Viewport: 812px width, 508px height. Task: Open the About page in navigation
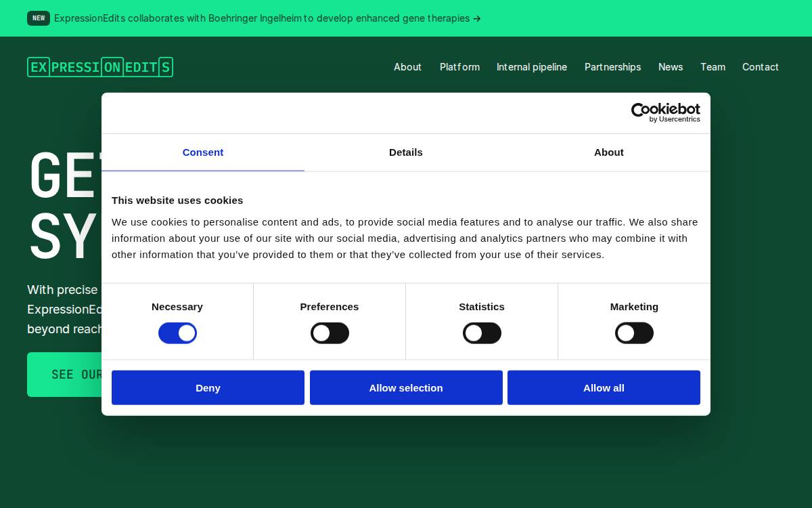(407, 67)
